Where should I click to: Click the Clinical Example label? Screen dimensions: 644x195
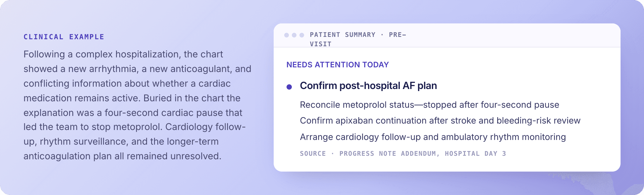pyautogui.click(x=64, y=37)
